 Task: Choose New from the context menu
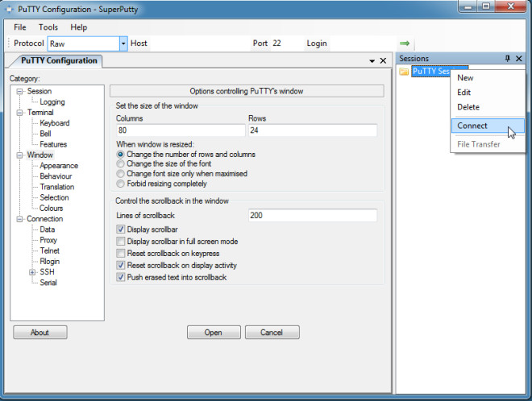pos(488,78)
